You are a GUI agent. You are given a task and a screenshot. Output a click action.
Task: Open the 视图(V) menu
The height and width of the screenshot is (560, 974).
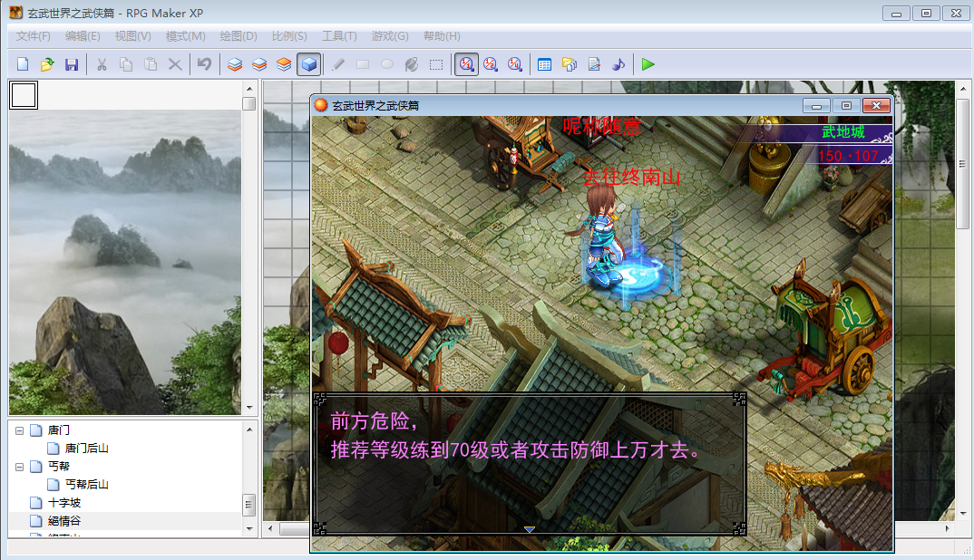pyautogui.click(x=133, y=36)
